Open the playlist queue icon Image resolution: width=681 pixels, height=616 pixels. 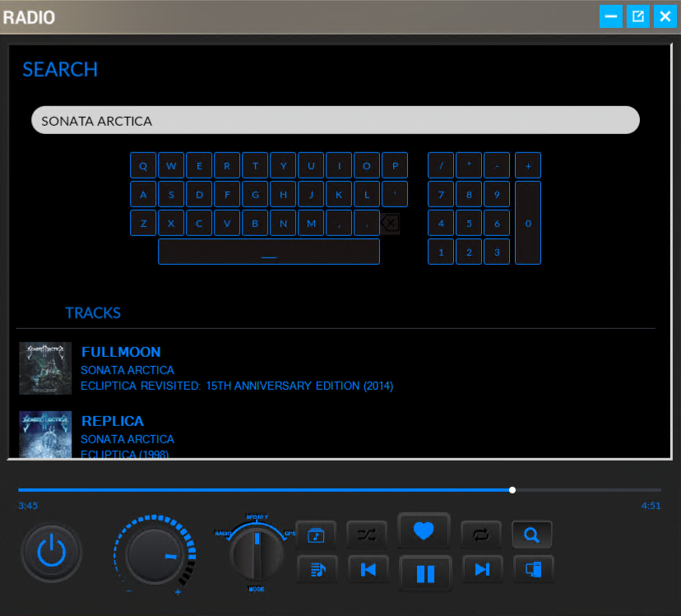coord(316,569)
